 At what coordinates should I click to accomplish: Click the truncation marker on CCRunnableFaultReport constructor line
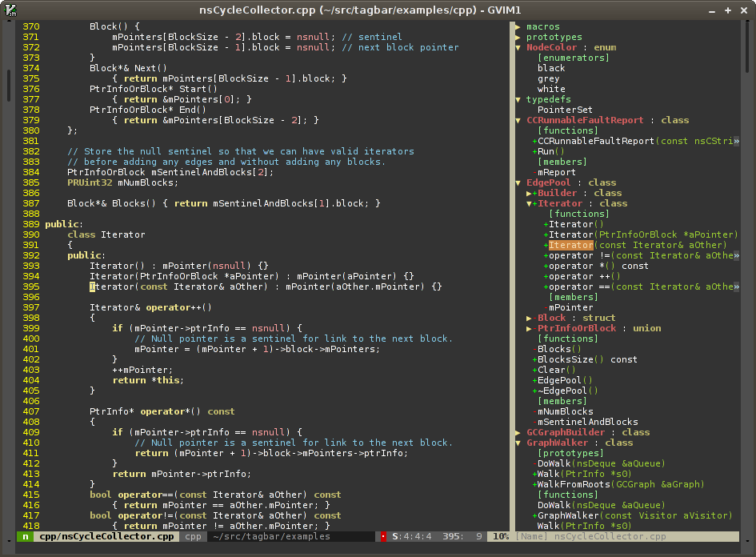tap(736, 141)
